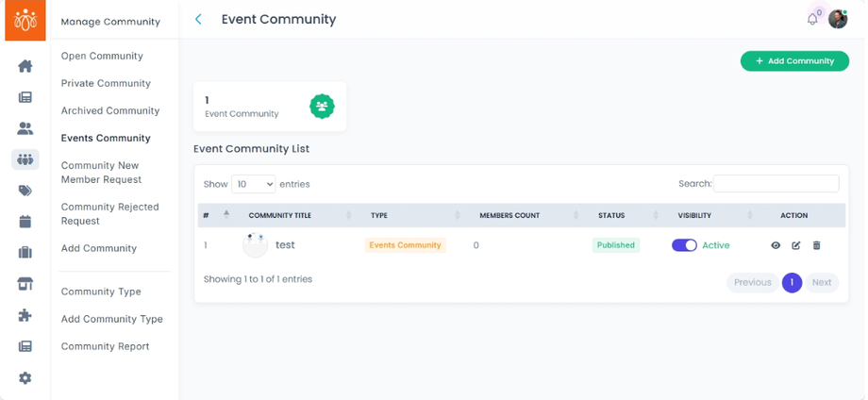Sort table by Members Count column
868x400 pixels.
(509, 215)
